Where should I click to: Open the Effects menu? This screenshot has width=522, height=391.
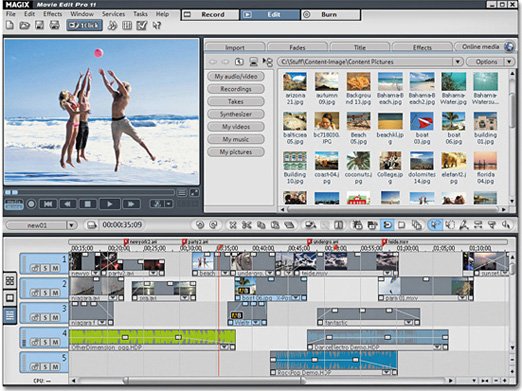(x=53, y=14)
